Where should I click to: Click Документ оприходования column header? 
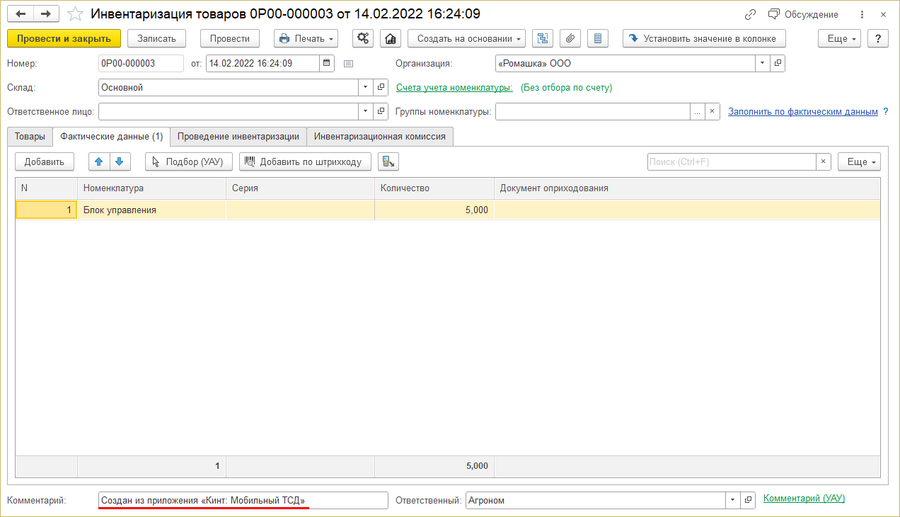pos(686,188)
